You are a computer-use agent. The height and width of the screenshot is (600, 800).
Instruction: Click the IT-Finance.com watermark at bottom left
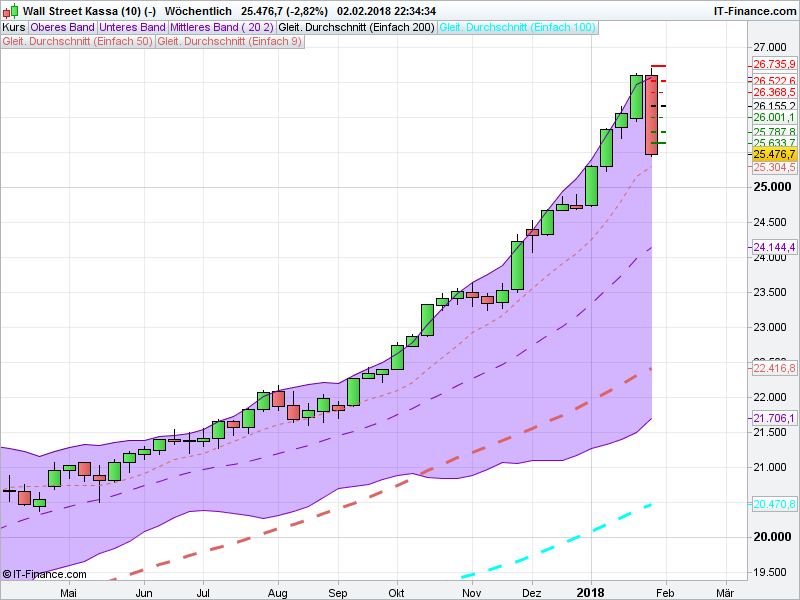pyautogui.click(x=44, y=575)
